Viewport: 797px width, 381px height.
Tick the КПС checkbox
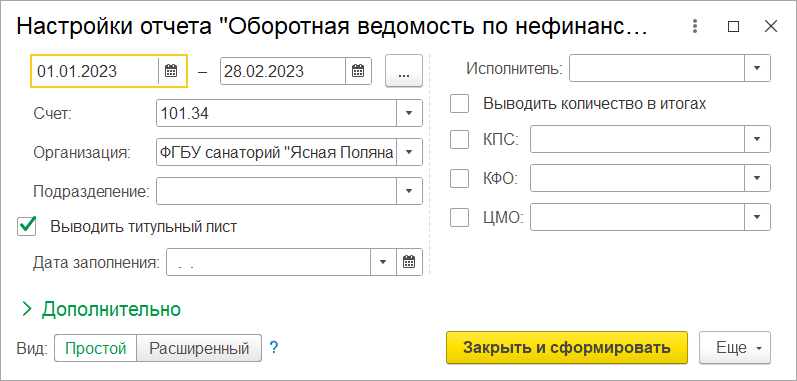tap(459, 139)
